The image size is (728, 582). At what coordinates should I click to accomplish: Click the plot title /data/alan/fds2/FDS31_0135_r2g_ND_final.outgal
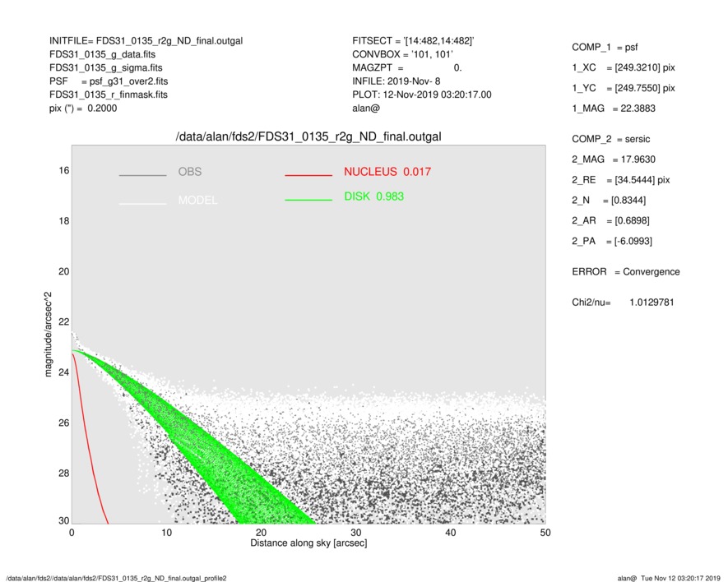(308, 137)
